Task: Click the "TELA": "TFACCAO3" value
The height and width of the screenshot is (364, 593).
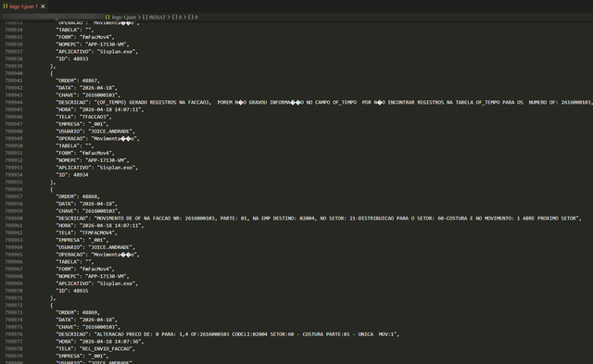Action: click(x=95, y=117)
